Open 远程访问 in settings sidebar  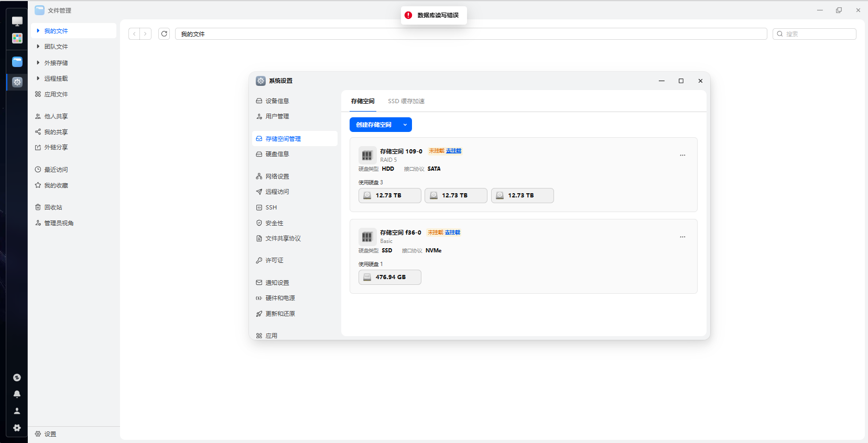coord(295,192)
